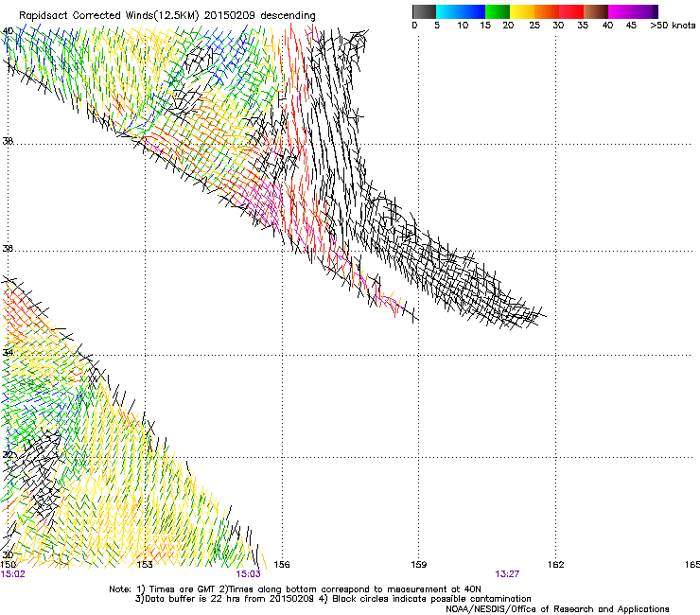
Task: Select the green 15-20 knots legend segment
Action: (x=498, y=11)
